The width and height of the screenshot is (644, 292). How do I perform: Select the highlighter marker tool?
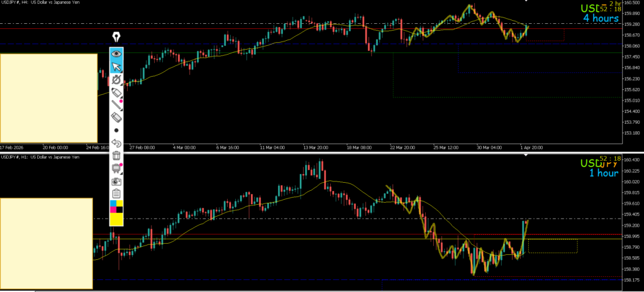[x=116, y=92]
